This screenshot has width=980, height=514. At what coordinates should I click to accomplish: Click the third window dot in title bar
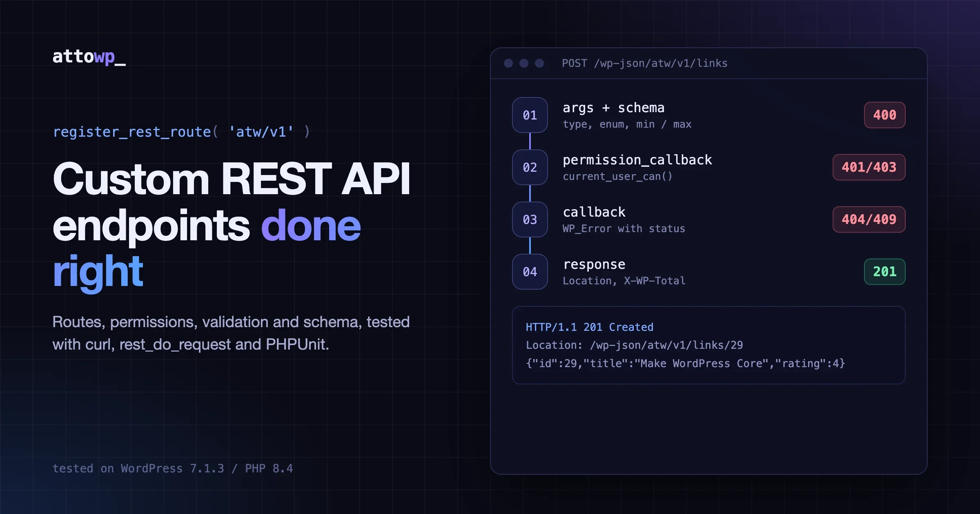(539, 63)
